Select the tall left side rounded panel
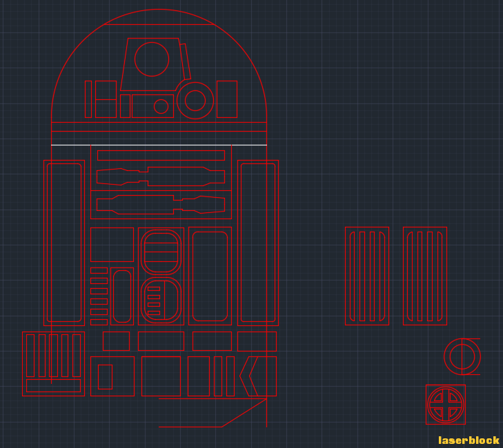The height and width of the screenshot is (448, 503). point(64,243)
